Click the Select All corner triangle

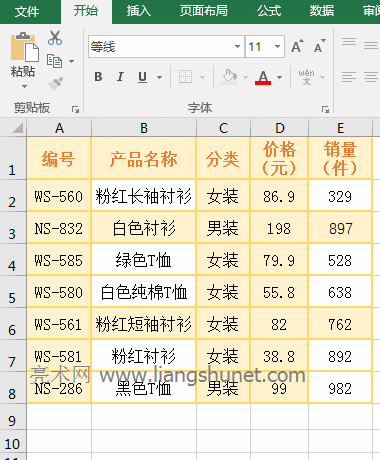(17, 128)
